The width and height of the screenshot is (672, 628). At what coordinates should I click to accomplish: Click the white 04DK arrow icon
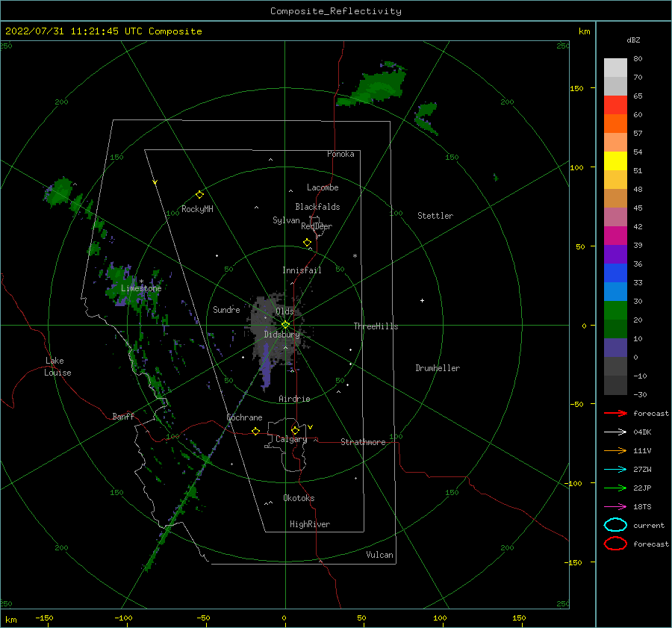click(x=615, y=432)
